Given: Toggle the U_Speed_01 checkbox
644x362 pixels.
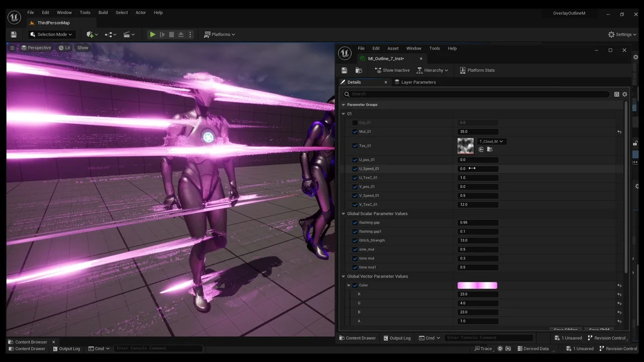Looking at the screenshot, I should pos(355,169).
